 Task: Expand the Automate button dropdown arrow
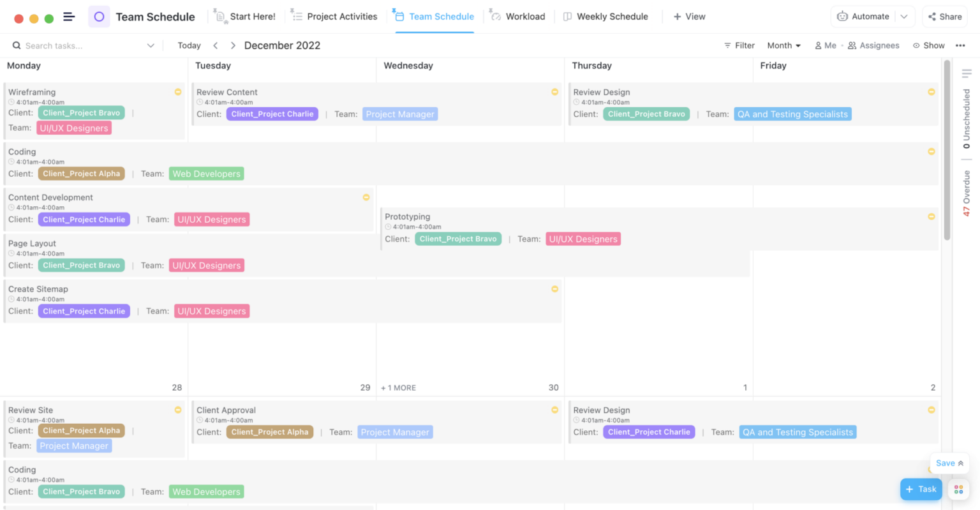click(x=904, y=17)
